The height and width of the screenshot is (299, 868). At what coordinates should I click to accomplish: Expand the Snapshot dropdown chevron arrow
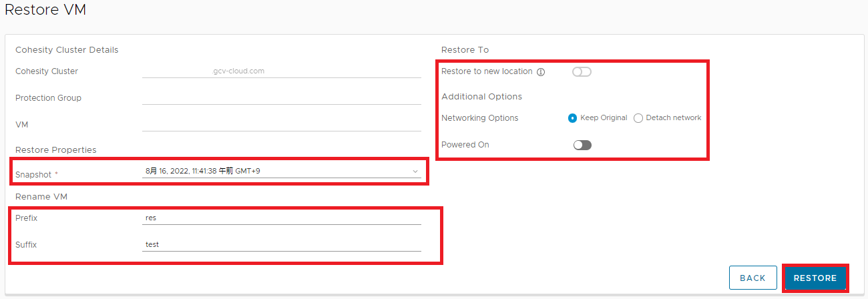pyautogui.click(x=415, y=172)
